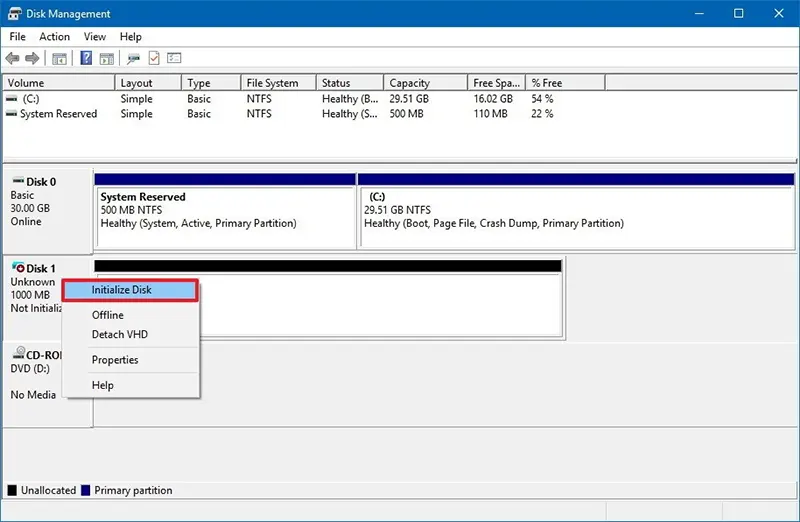Click the action pane toolbar icon

[107, 58]
